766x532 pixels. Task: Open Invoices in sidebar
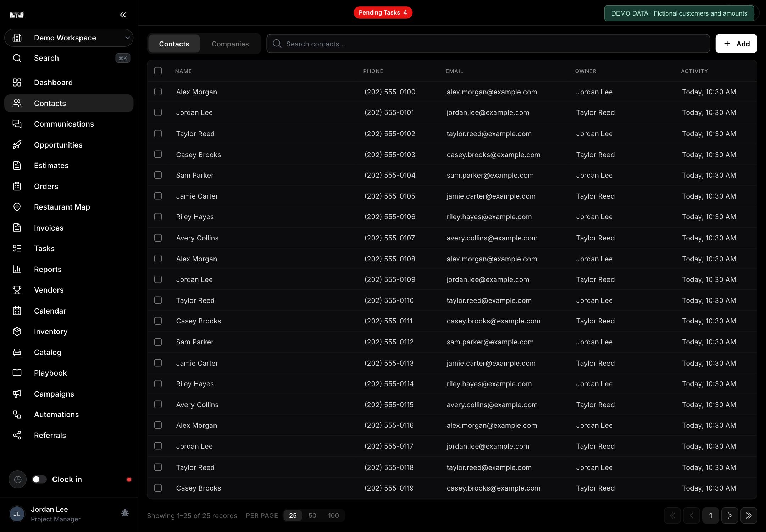(69, 228)
